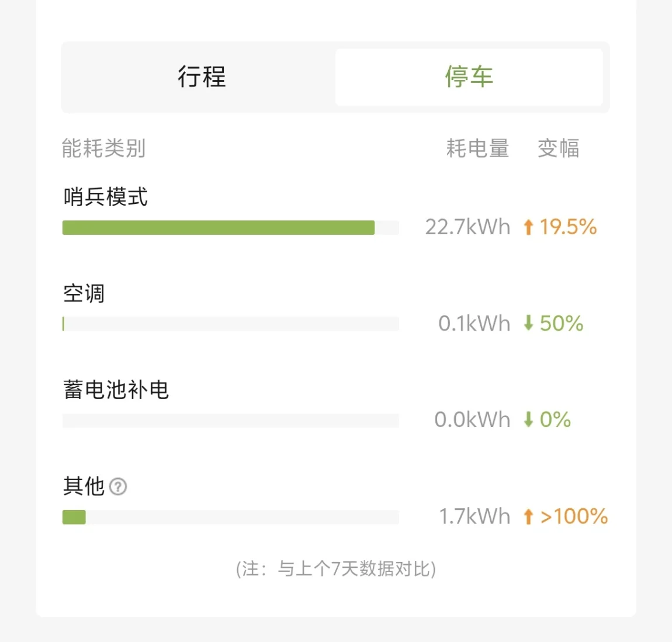Click the 空调 usage bar
The image size is (672, 642).
pyautogui.click(x=230, y=324)
